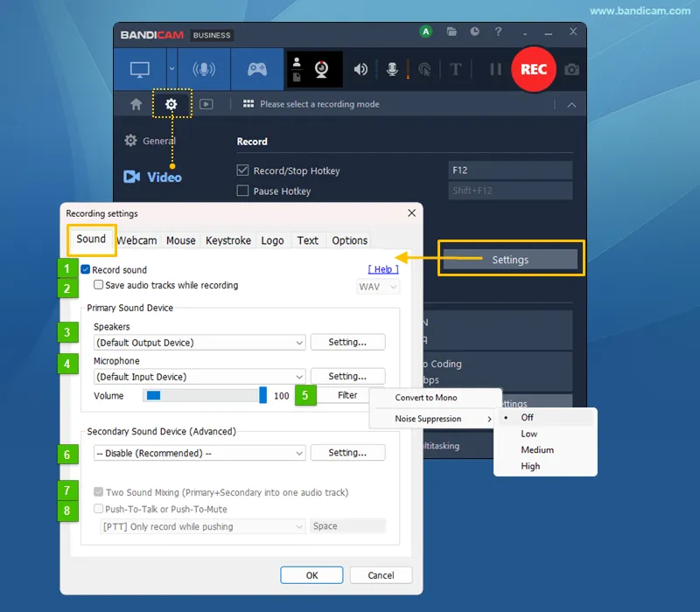The image size is (700, 612).
Task: Open the recorded videos play icon tab
Action: coord(206,104)
